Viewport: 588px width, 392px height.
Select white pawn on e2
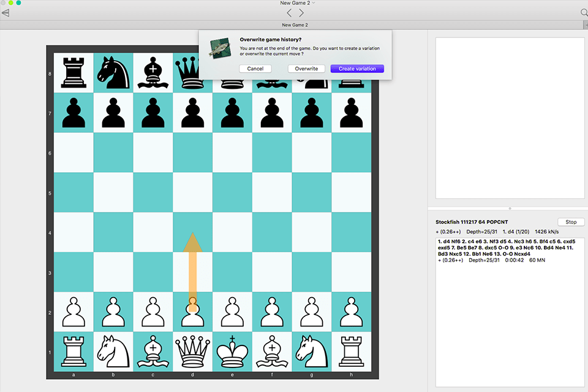(233, 312)
